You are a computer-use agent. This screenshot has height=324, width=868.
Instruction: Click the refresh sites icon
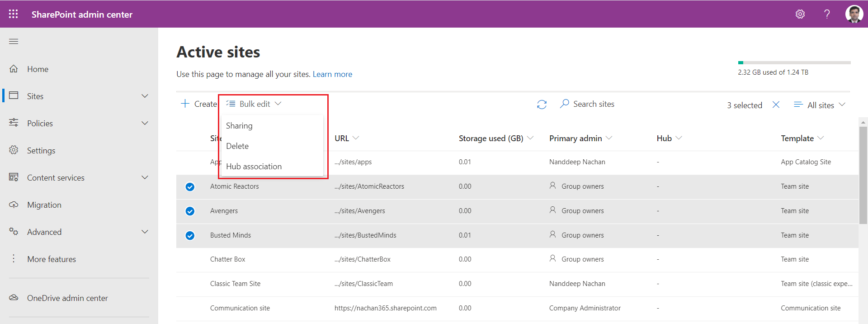542,105
